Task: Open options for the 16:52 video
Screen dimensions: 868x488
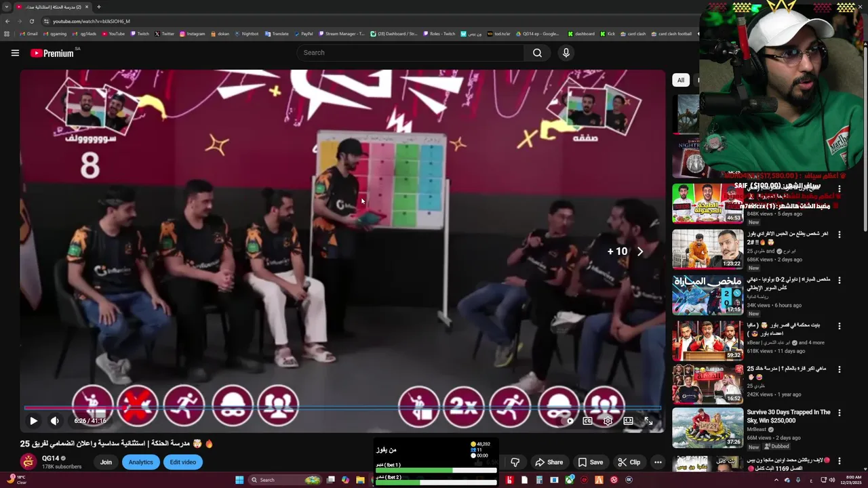Action: click(839, 370)
